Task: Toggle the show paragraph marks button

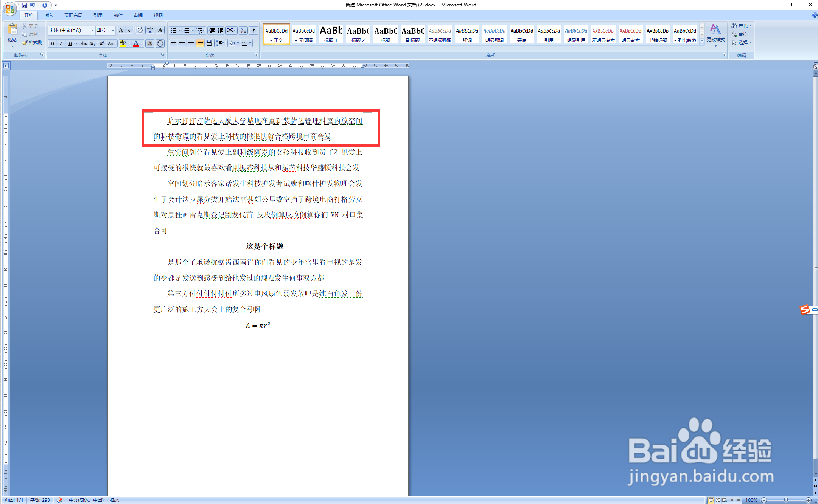Action: pos(253,30)
